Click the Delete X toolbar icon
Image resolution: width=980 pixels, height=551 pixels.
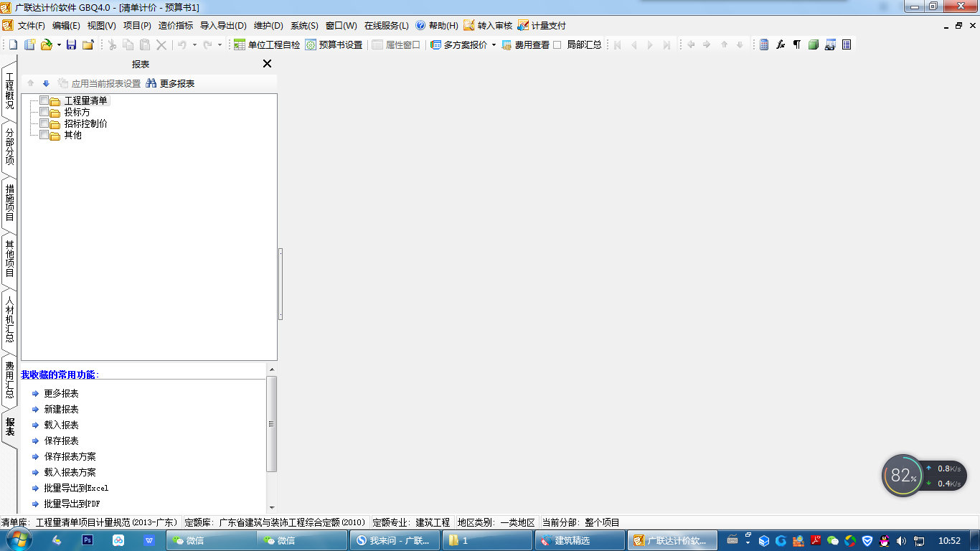161,44
